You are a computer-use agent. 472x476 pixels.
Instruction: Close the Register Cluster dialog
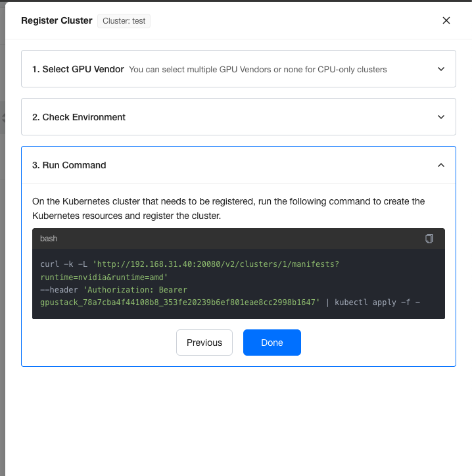click(x=446, y=20)
